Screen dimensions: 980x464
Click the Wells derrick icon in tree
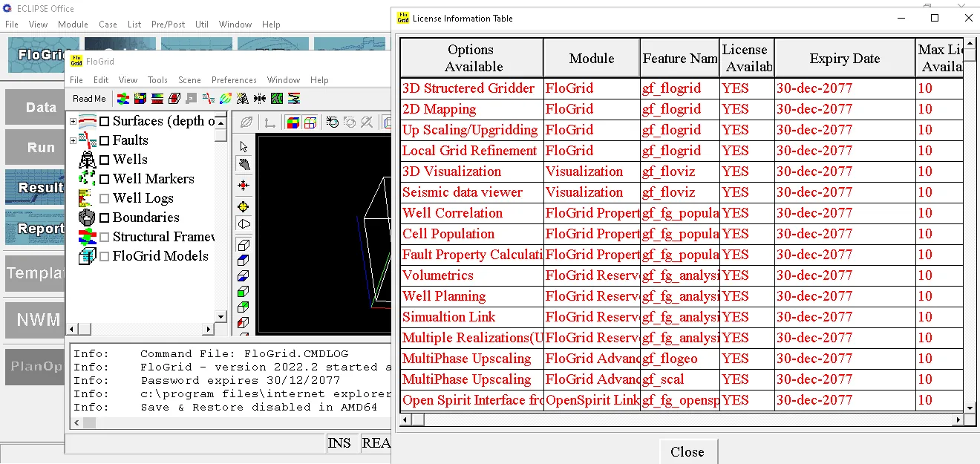click(87, 160)
